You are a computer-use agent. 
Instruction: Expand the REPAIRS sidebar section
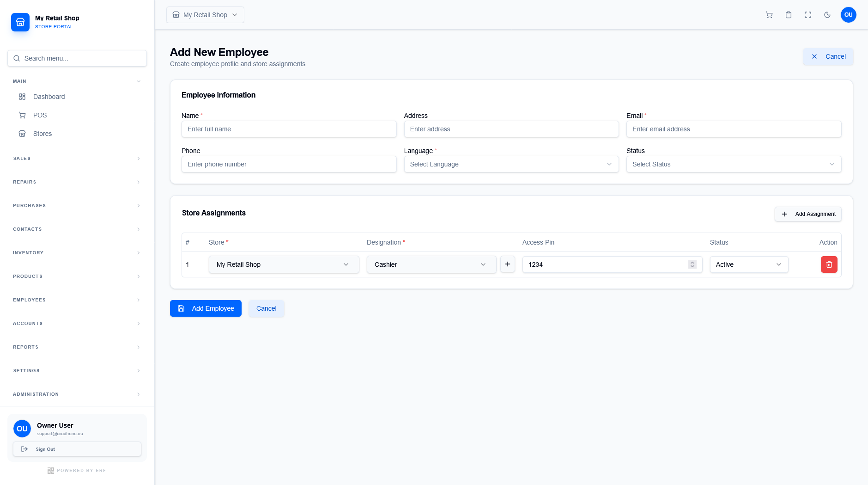pyautogui.click(x=77, y=182)
